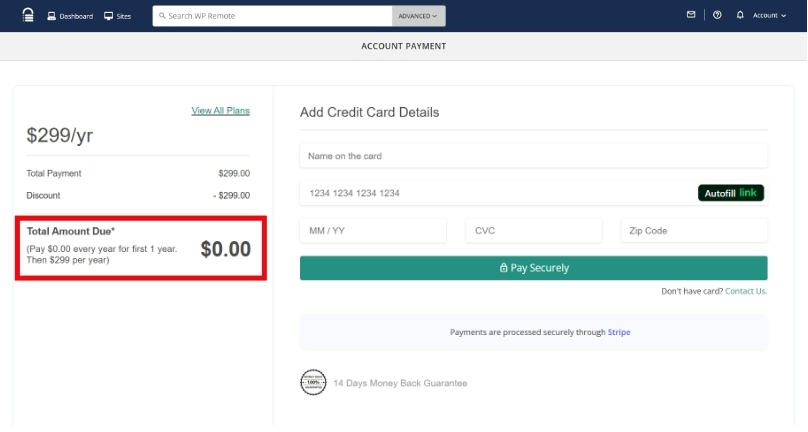Open the notifications bell icon
The image size is (808, 432).
740,15
